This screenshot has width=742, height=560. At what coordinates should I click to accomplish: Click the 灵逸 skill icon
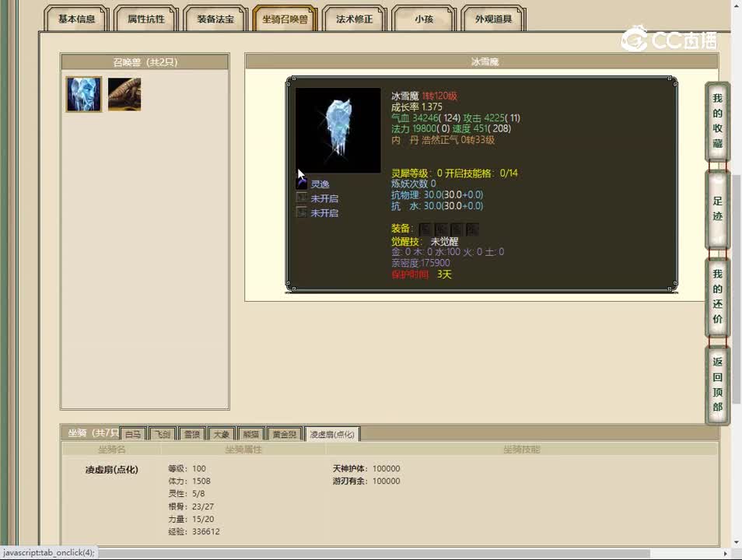302,184
